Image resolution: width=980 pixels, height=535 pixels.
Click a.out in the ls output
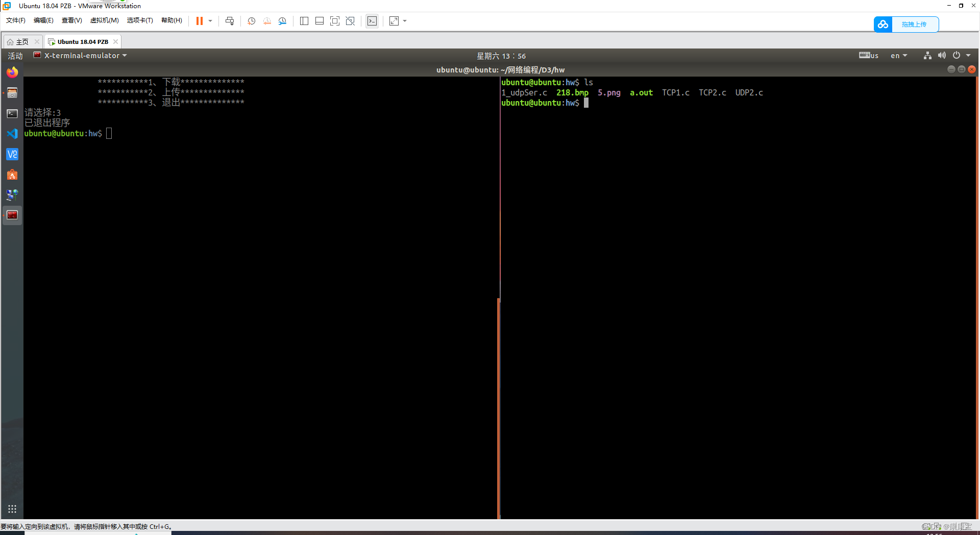[641, 93]
